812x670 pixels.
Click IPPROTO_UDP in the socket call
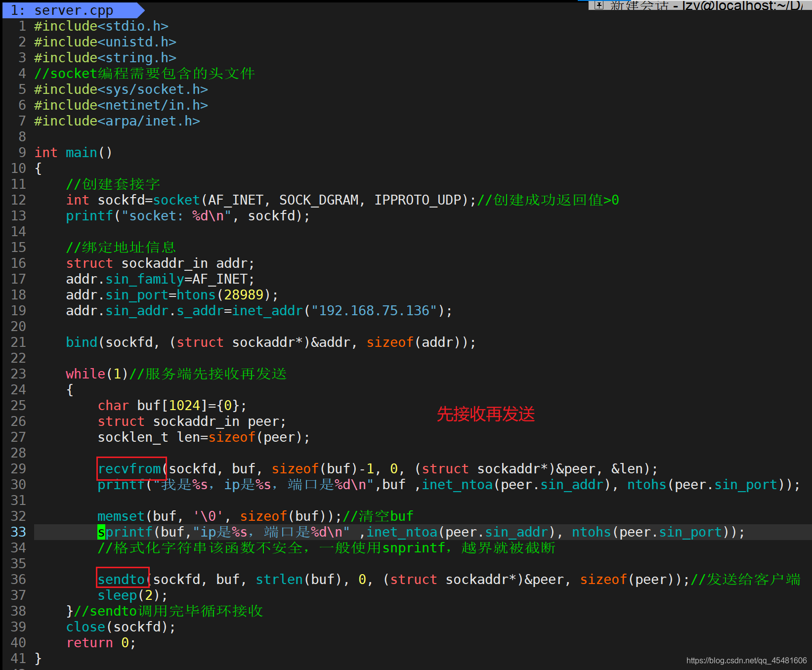coord(418,200)
